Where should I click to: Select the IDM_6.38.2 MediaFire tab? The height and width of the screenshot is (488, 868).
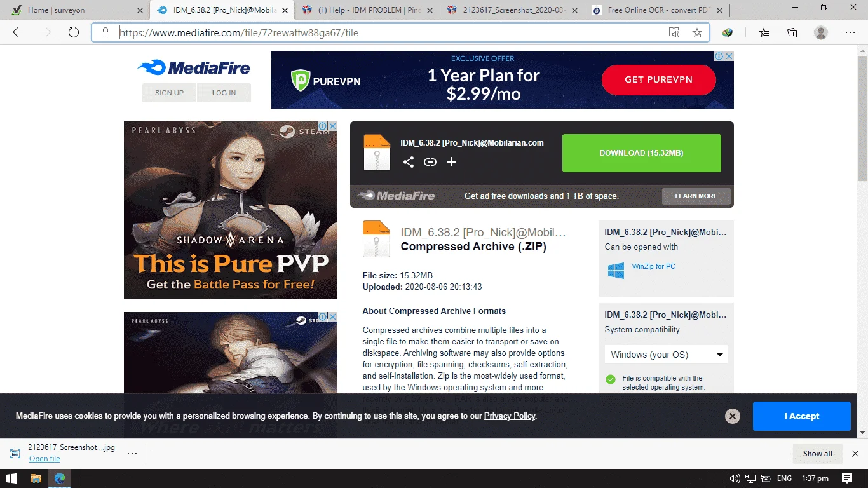222,10
